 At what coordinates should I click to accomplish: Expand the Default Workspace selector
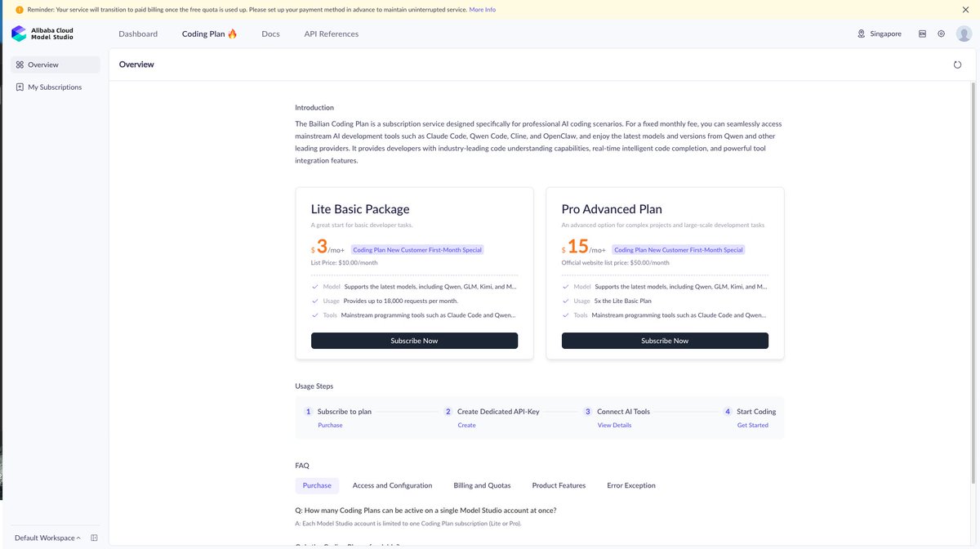pyautogui.click(x=47, y=538)
